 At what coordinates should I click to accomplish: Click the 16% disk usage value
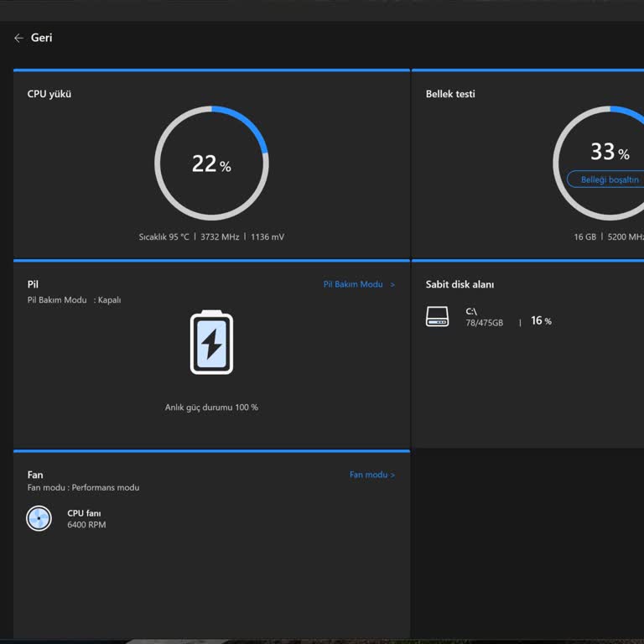click(x=541, y=321)
